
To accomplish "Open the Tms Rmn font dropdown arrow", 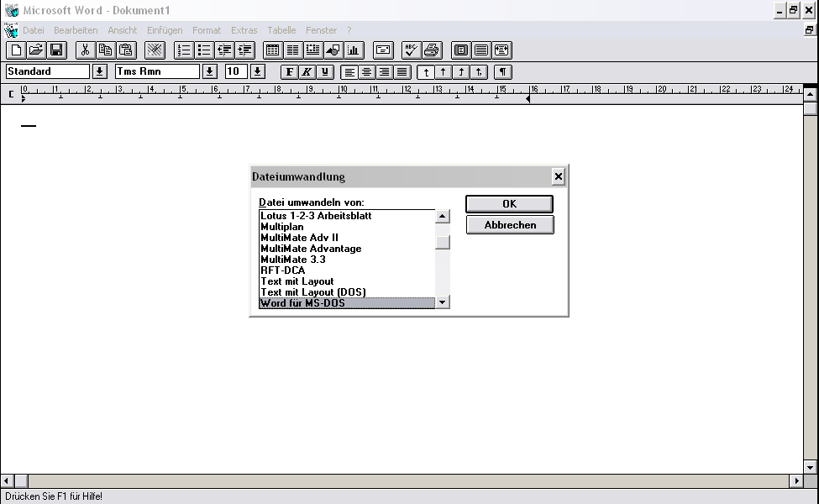I will pos(210,72).
